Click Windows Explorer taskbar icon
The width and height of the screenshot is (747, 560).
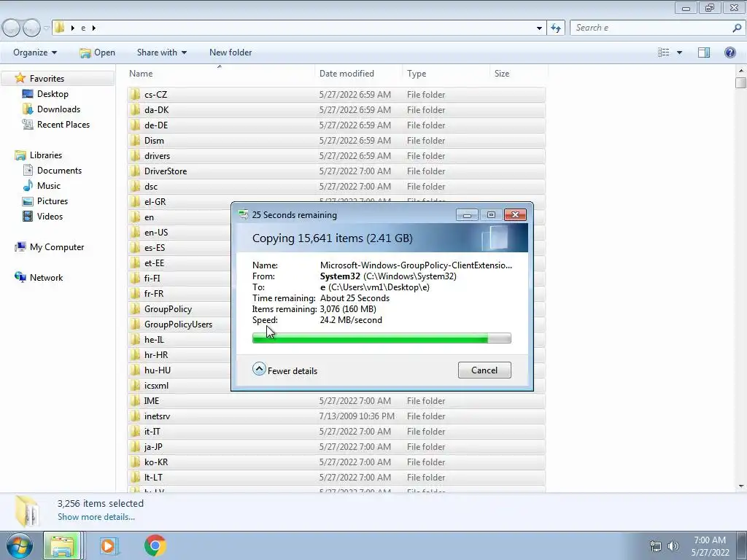pos(63,545)
